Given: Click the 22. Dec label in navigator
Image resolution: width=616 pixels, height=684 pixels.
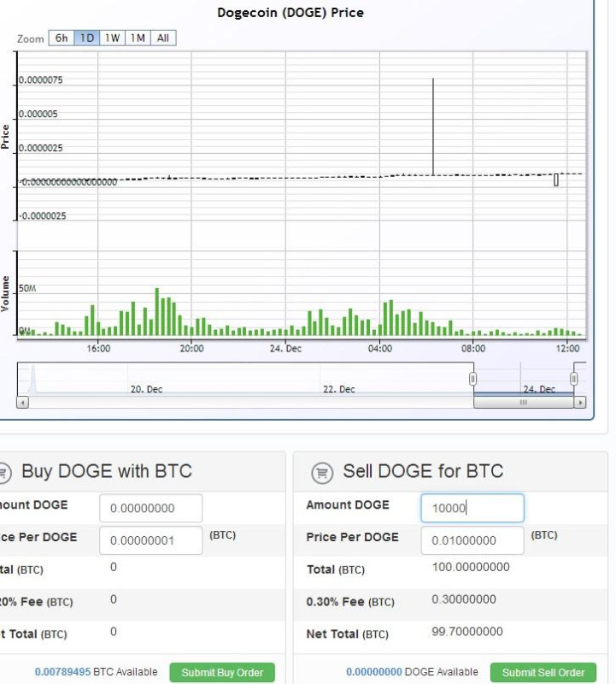Looking at the screenshot, I should click(x=338, y=389).
